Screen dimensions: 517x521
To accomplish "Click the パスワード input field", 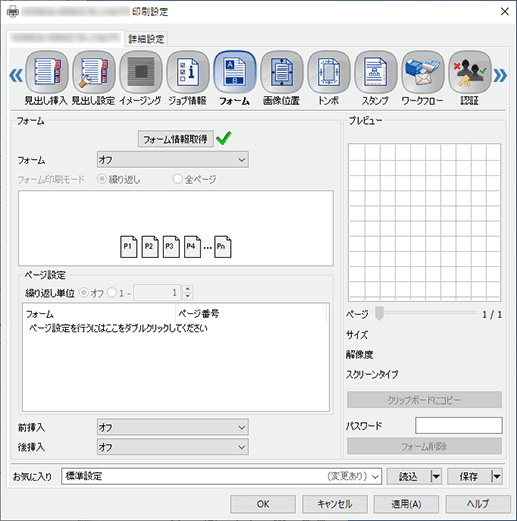I will coord(459,425).
